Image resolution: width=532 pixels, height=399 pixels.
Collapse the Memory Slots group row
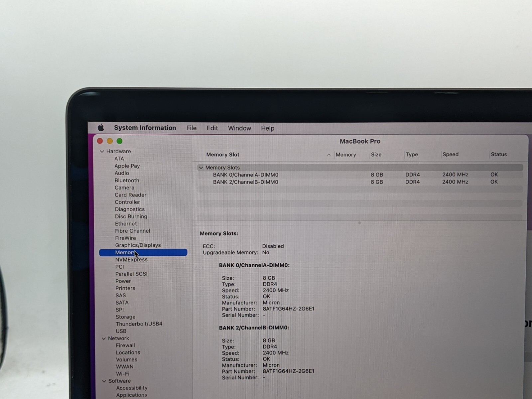pyautogui.click(x=201, y=168)
